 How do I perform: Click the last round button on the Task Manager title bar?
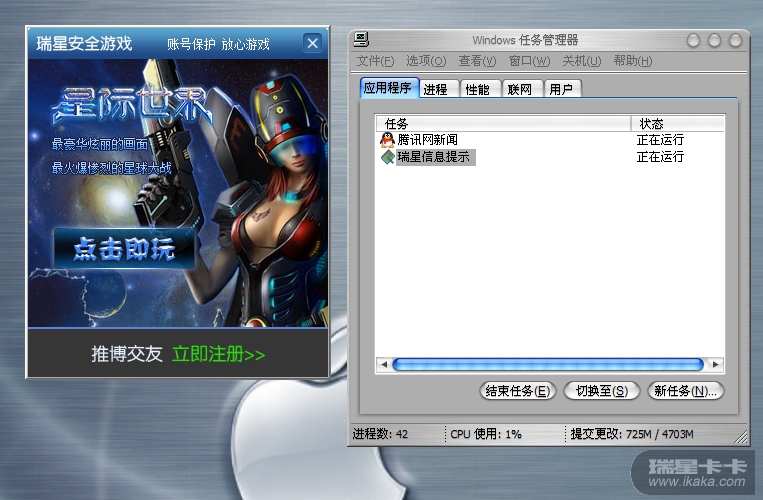pyautogui.click(x=735, y=40)
